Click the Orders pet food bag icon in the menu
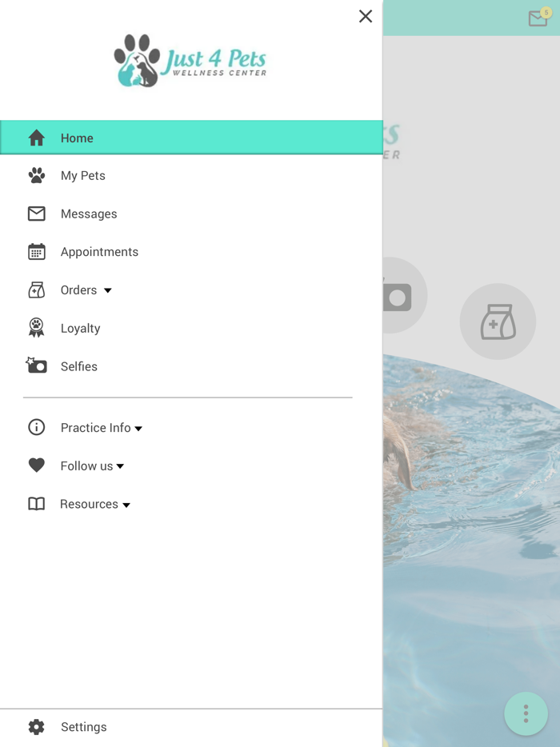Viewport: 560px width, 747px height. pyautogui.click(x=36, y=290)
